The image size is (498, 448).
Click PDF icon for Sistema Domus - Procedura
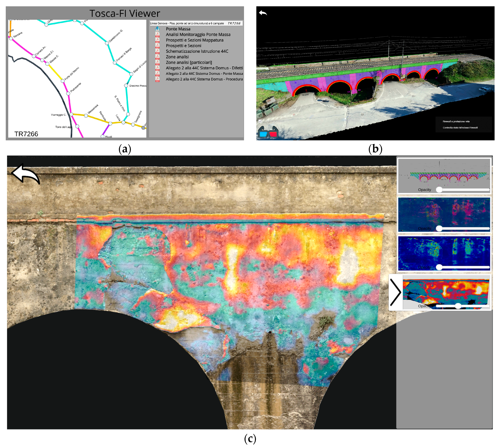coord(157,79)
